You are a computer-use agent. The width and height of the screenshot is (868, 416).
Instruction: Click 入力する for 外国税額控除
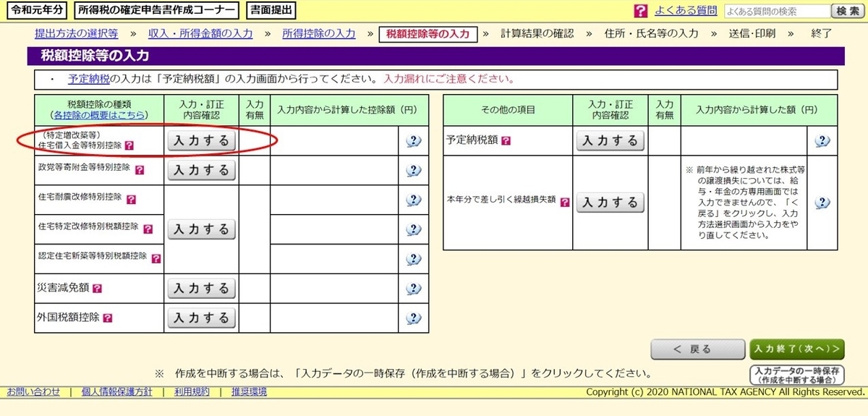(202, 318)
